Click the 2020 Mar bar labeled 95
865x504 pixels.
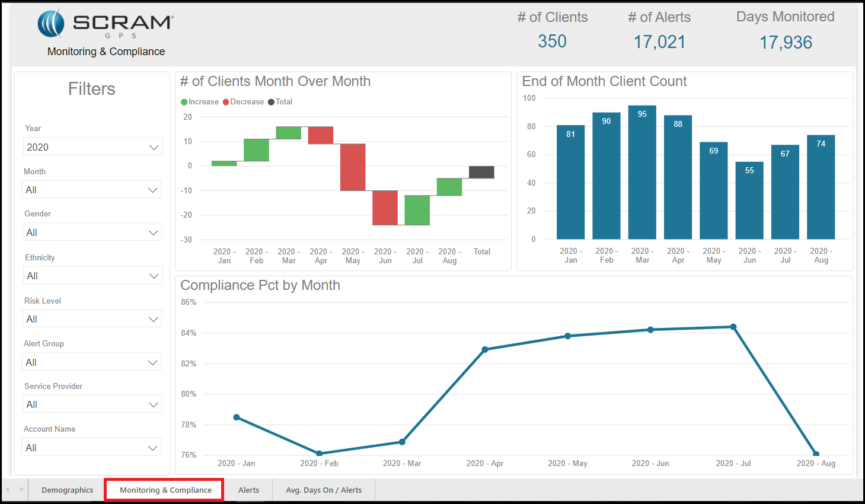tap(642, 172)
